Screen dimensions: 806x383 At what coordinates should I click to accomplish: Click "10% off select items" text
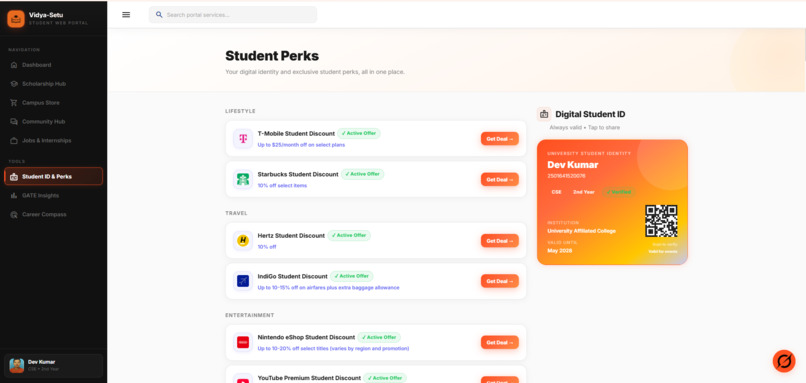click(282, 186)
